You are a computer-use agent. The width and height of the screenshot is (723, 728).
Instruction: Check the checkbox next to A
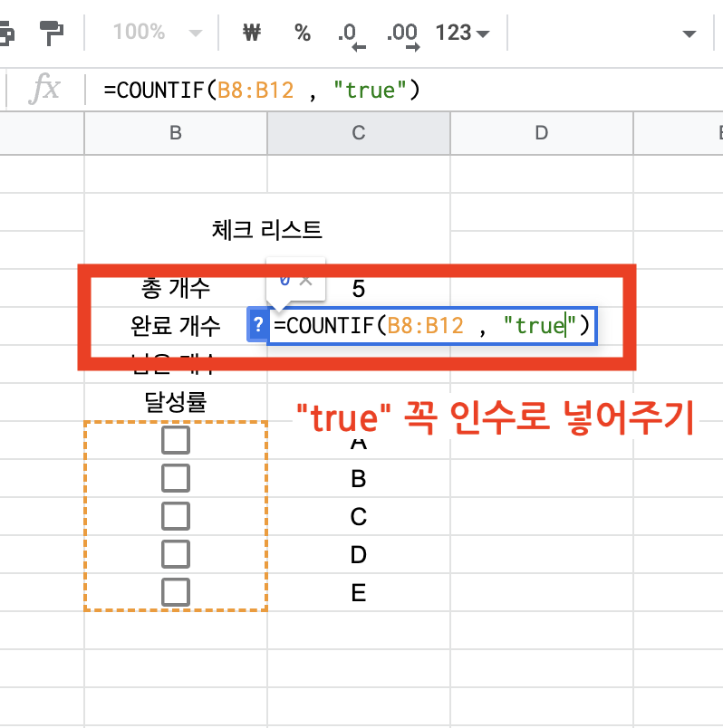click(176, 440)
